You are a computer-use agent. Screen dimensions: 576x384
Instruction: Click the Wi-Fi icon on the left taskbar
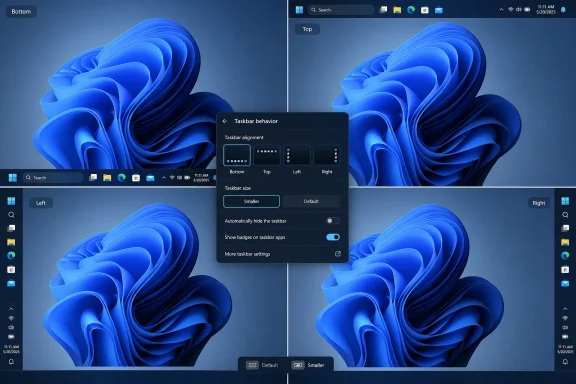point(11,318)
